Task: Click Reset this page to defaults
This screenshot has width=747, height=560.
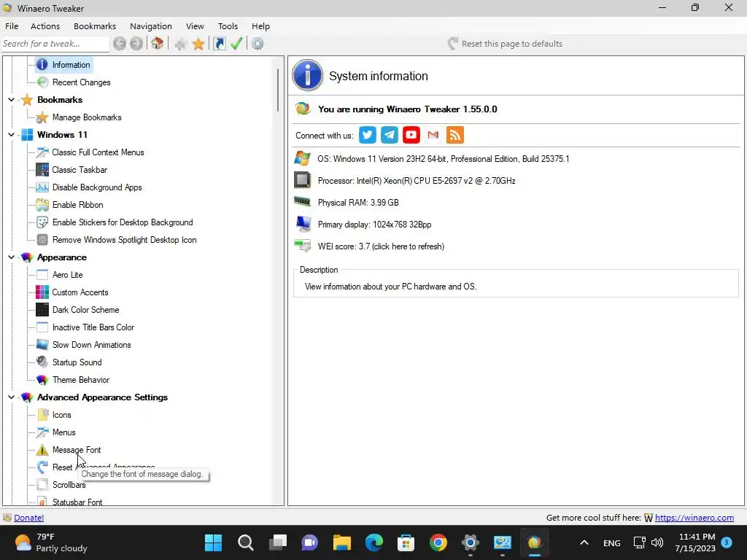Action: point(505,44)
